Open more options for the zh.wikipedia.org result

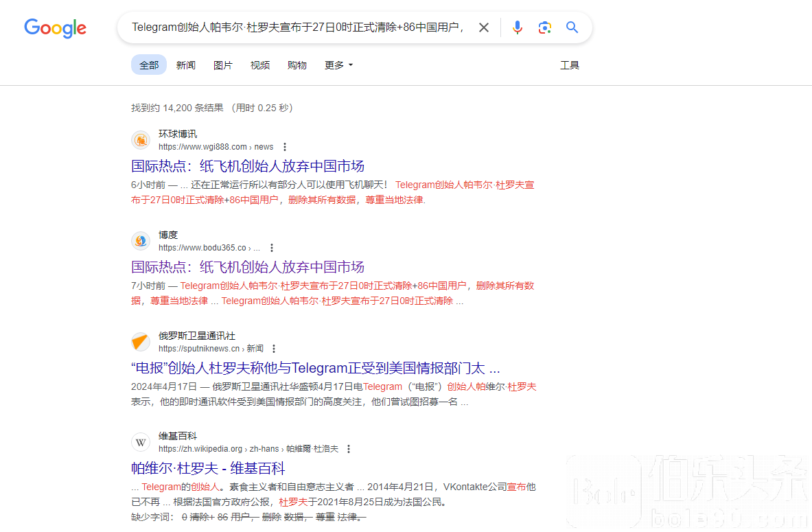click(349, 449)
